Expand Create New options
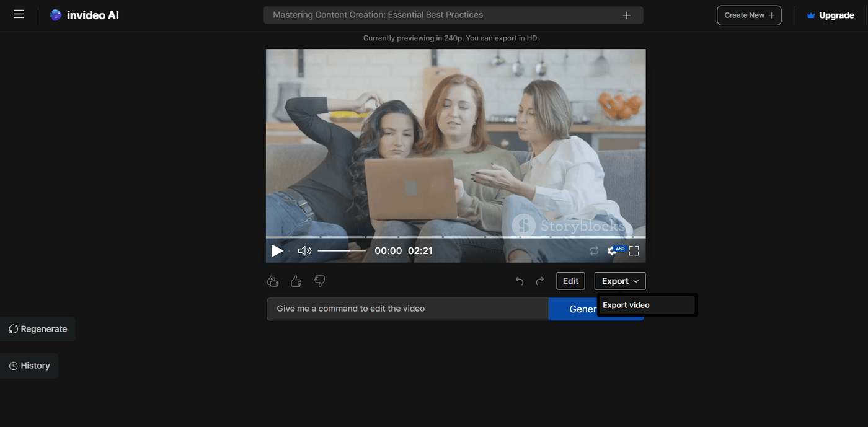The image size is (868, 427). point(749,15)
